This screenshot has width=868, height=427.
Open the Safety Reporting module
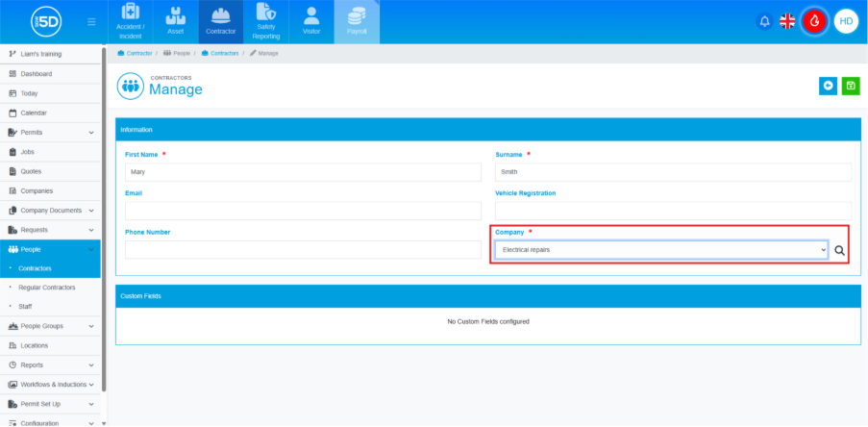pos(266,22)
